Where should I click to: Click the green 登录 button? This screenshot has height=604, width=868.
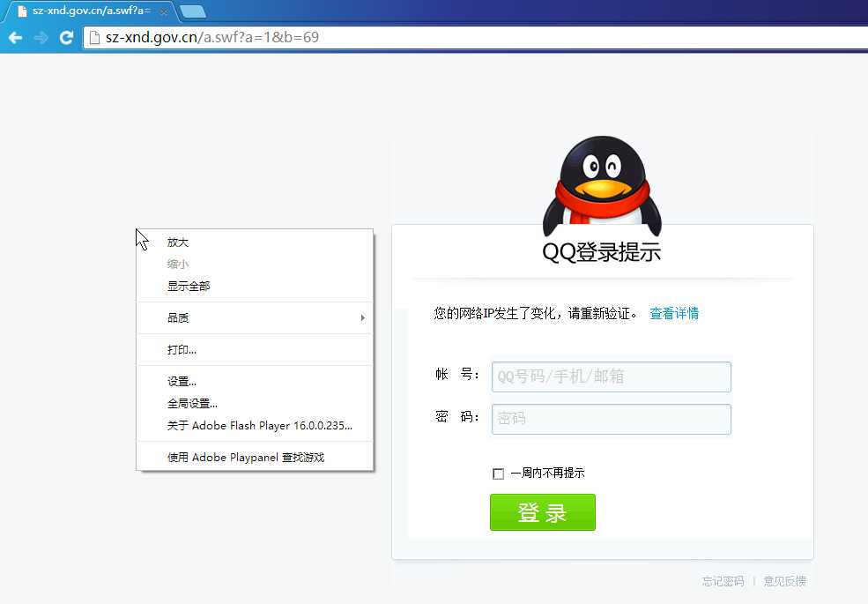543,512
